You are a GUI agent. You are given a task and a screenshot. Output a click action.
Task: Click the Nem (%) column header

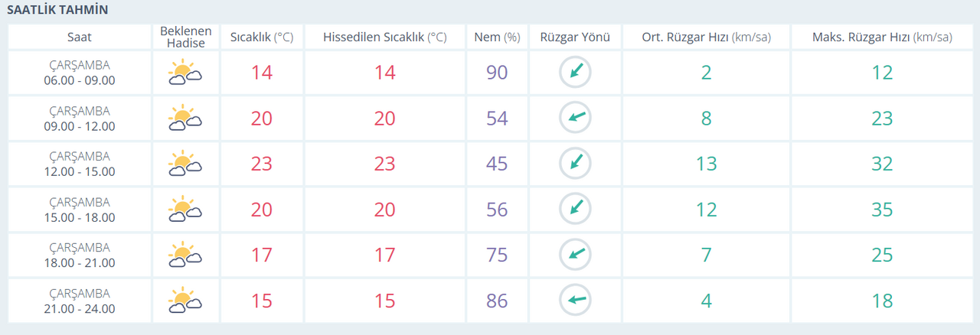coord(497,37)
